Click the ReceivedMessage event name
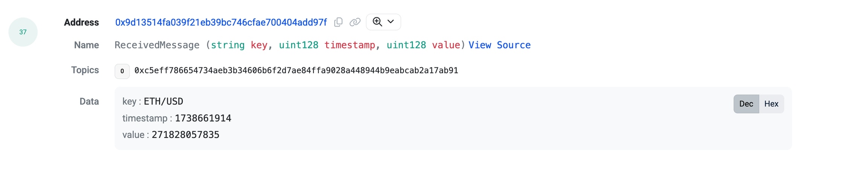This screenshot has height=182, width=868. click(x=157, y=45)
